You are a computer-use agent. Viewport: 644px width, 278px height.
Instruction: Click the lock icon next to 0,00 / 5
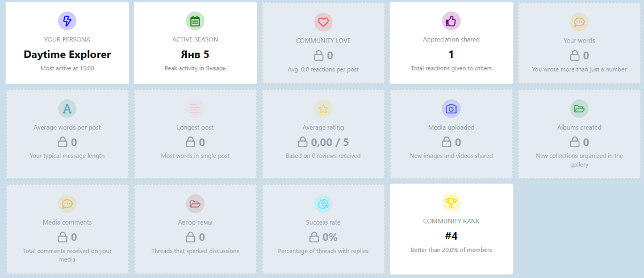point(303,142)
